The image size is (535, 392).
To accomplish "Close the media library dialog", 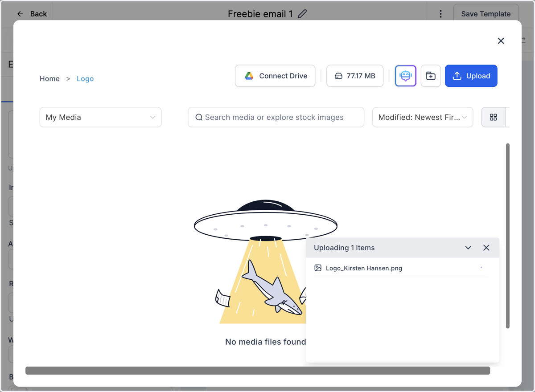I will point(501,41).
